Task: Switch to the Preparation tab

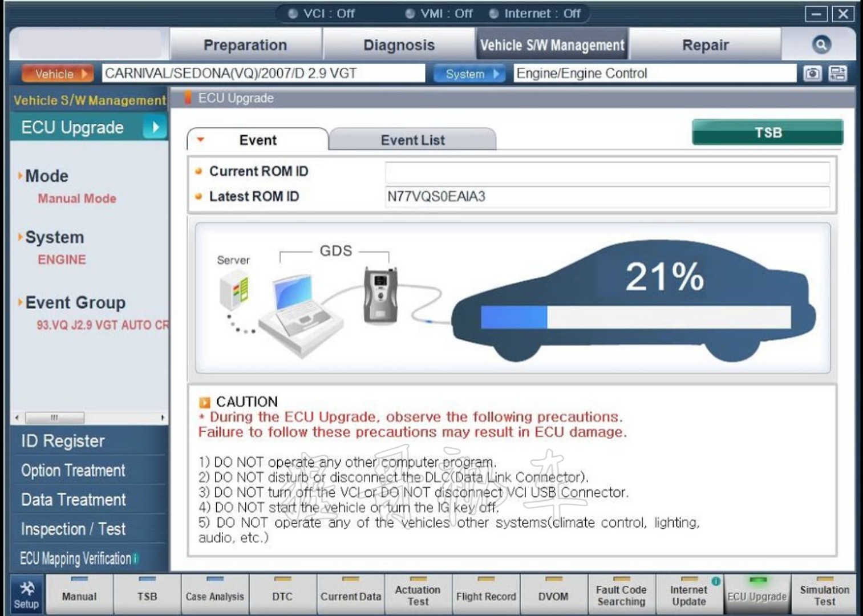Action: [x=245, y=44]
